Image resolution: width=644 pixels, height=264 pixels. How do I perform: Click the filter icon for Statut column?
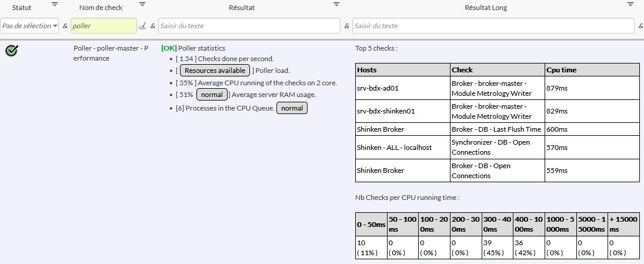tap(55, 4)
